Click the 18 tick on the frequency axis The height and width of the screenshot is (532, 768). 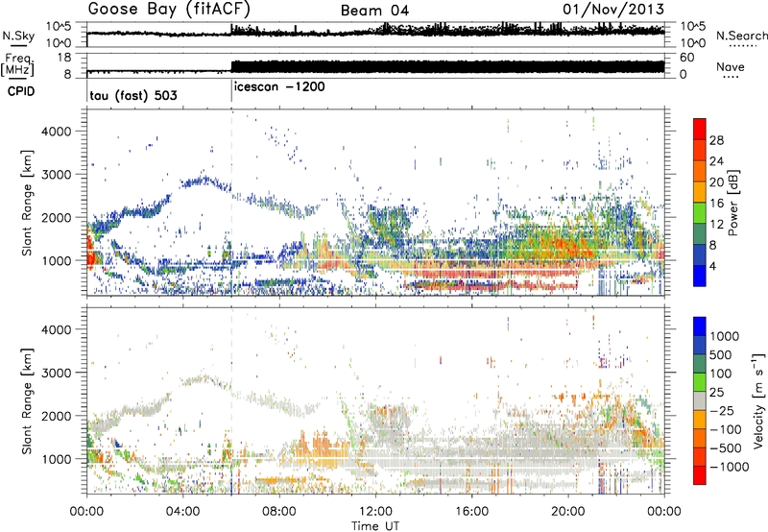65,58
